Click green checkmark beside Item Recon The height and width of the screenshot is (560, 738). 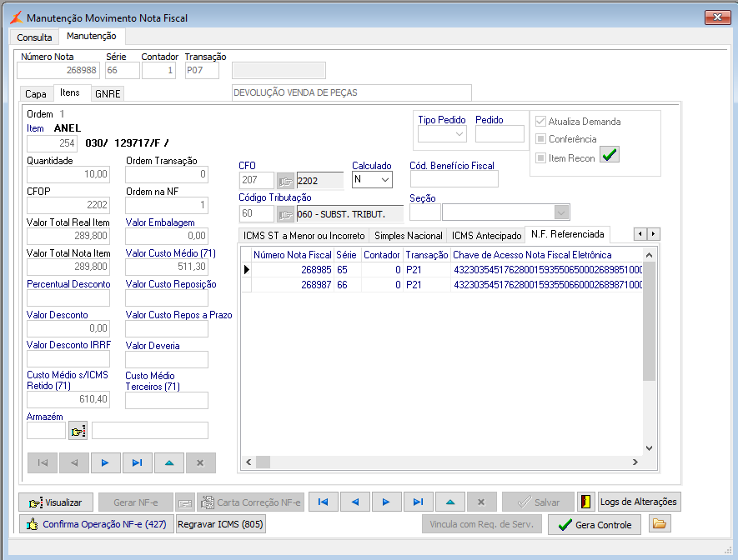click(610, 156)
